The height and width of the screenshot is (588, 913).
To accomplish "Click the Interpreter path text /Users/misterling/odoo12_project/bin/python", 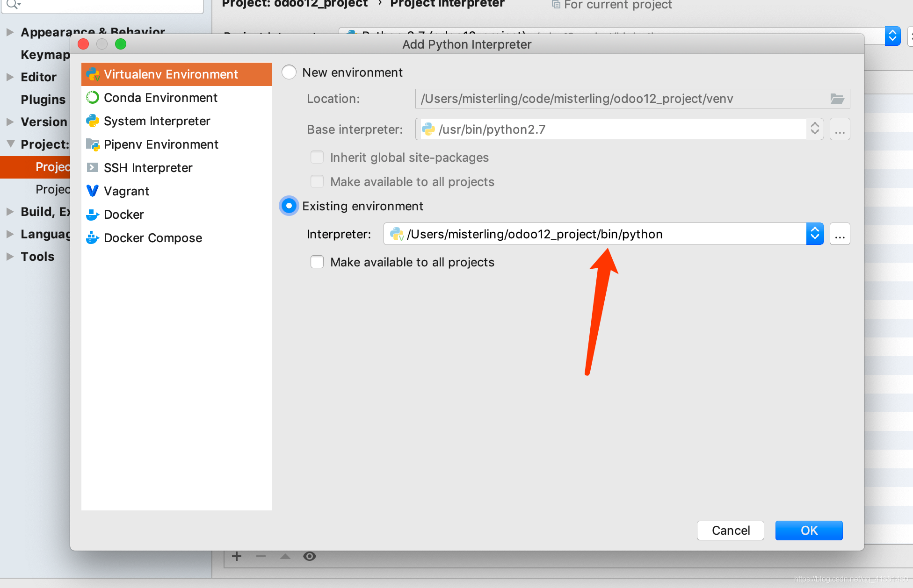I will pos(535,234).
